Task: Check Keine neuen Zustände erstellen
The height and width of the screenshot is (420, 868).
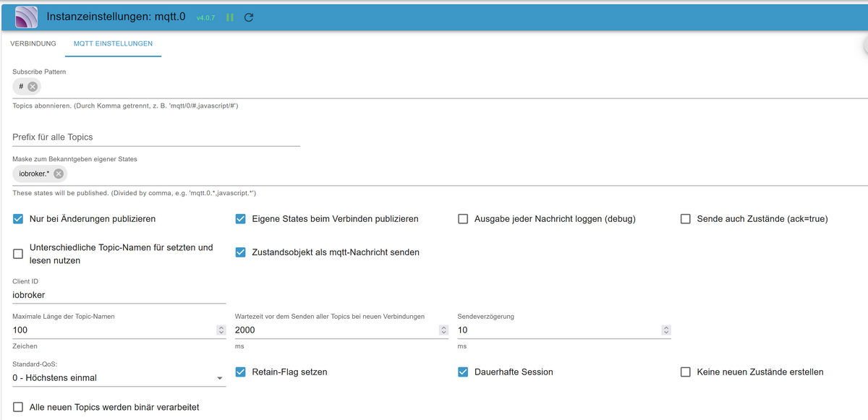Action: 686,372
